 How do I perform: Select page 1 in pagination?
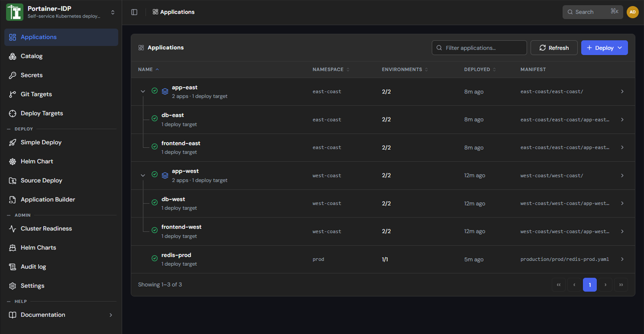coord(590,285)
